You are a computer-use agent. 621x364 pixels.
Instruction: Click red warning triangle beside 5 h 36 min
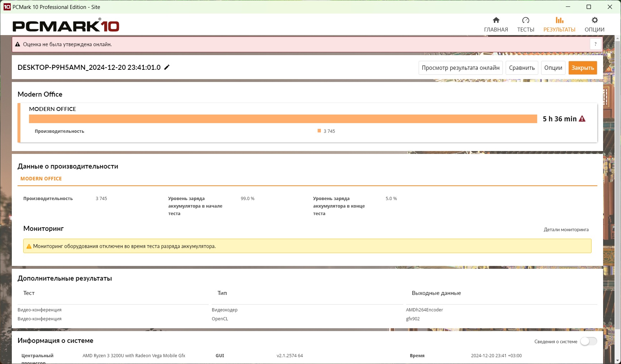coord(582,119)
